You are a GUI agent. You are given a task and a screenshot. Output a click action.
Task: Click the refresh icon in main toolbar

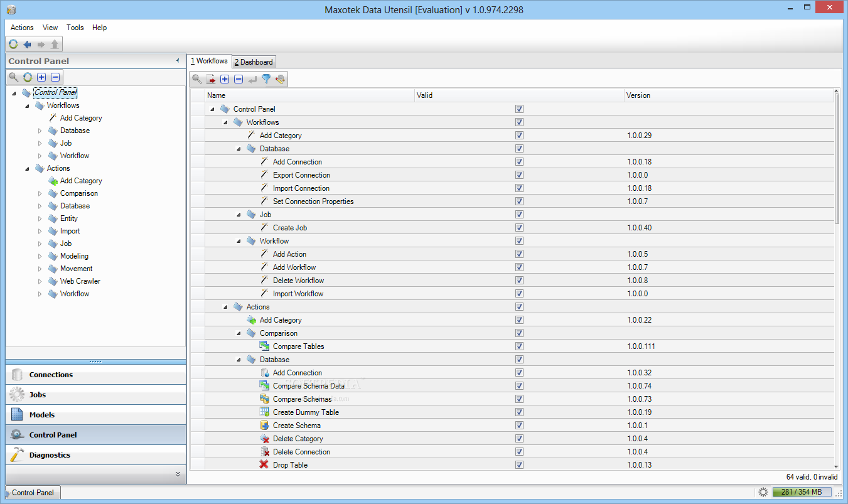pyautogui.click(x=13, y=44)
